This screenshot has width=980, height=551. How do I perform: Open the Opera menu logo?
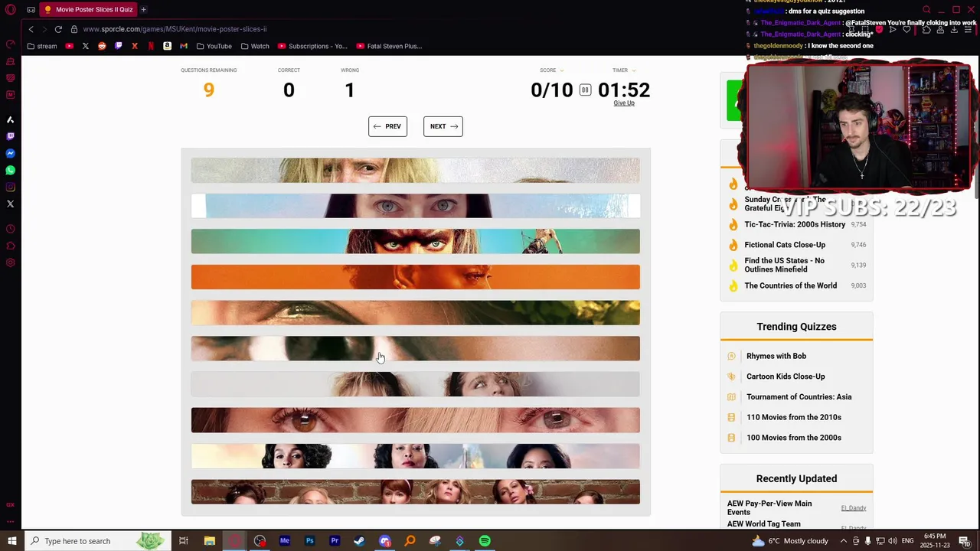(x=11, y=10)
